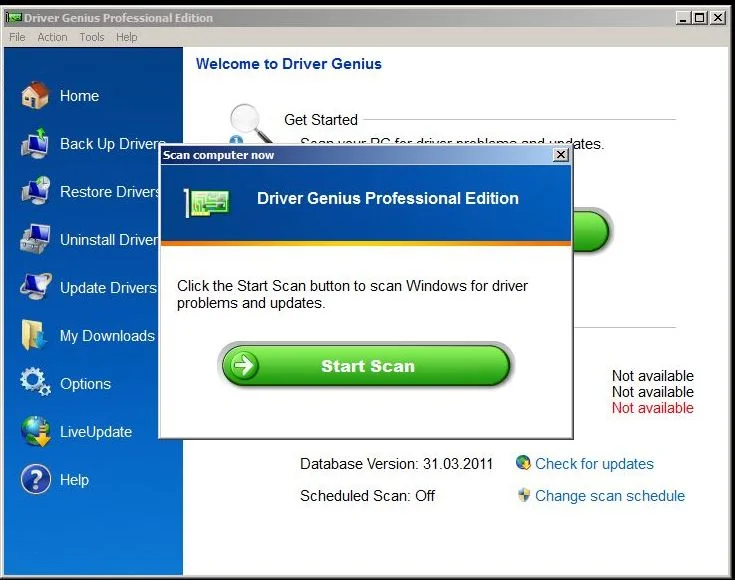Click Change scan schedule link
The width and height of the screenshot is (735, 580).
pos(610,496)
